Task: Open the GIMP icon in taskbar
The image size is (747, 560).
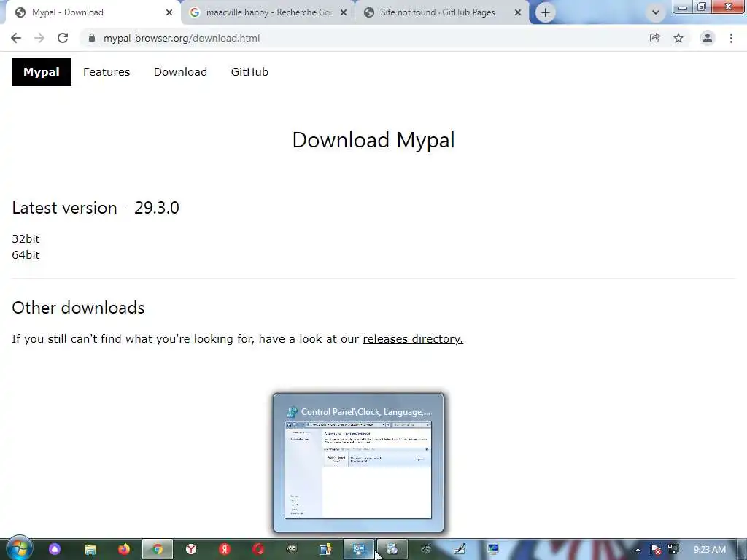Action: [x=292, y=550]
